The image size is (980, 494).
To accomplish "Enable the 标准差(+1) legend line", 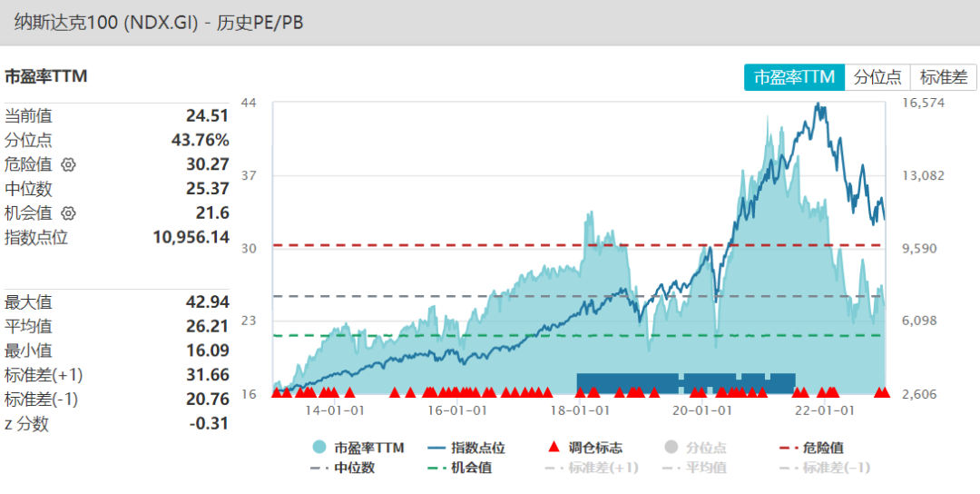I will pos(592,467).
